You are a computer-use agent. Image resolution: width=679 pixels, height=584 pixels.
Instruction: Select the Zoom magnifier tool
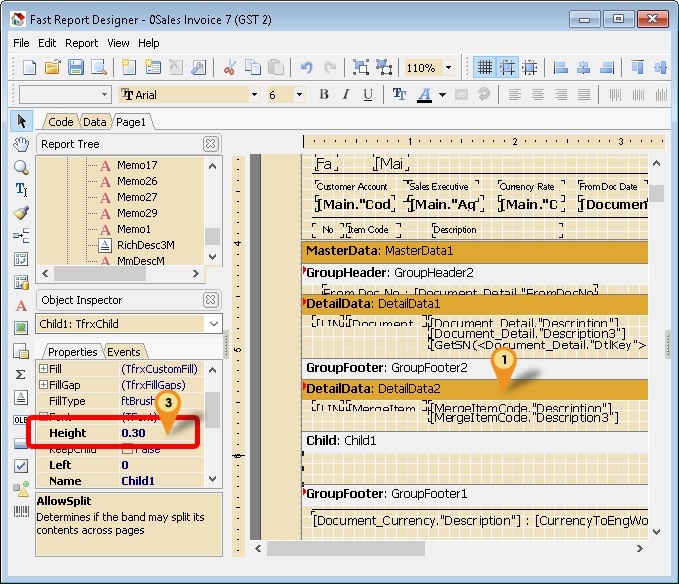coord(21,167)
